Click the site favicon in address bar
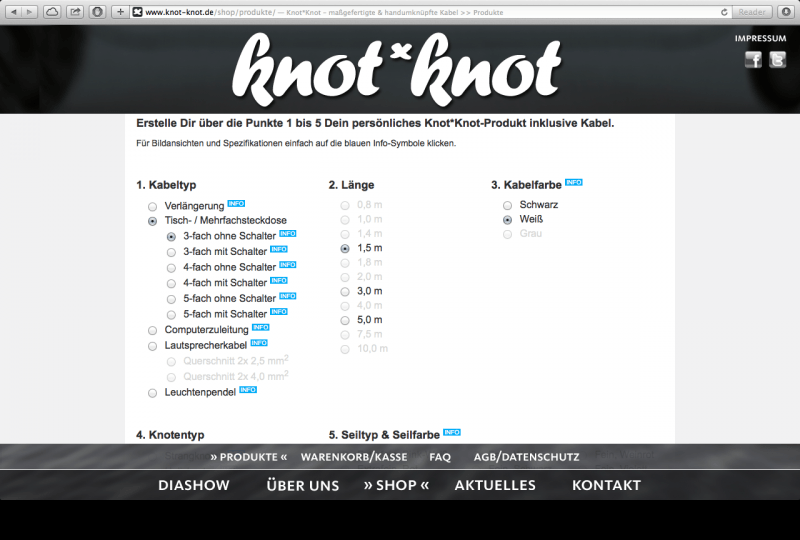800x540 pixels. tap(137, 12)
